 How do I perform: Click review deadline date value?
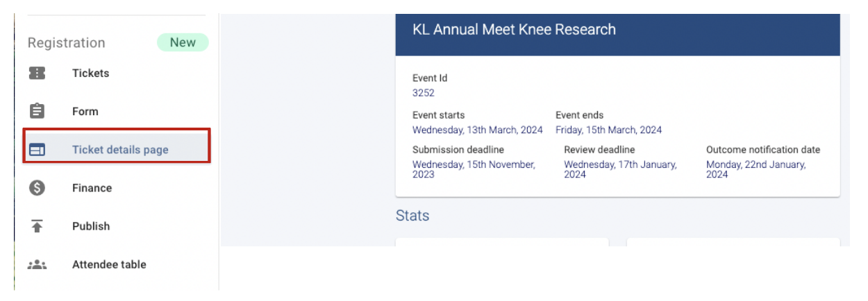(620, 169)
